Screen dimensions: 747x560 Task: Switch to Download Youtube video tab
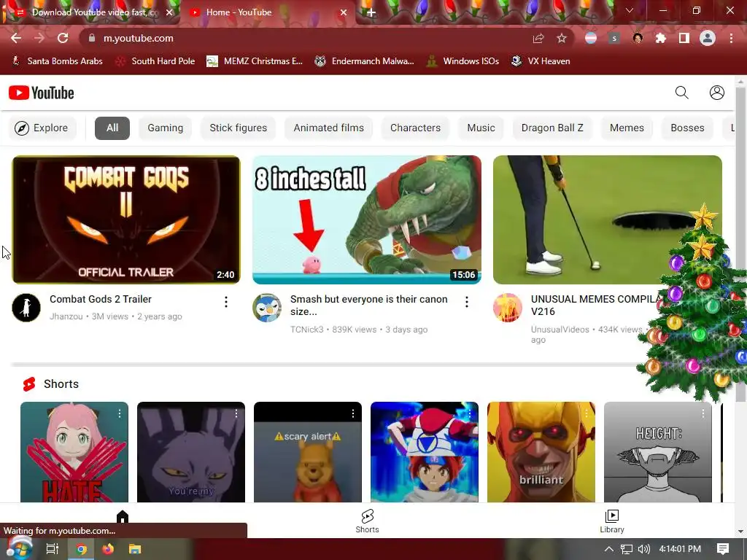88,12
